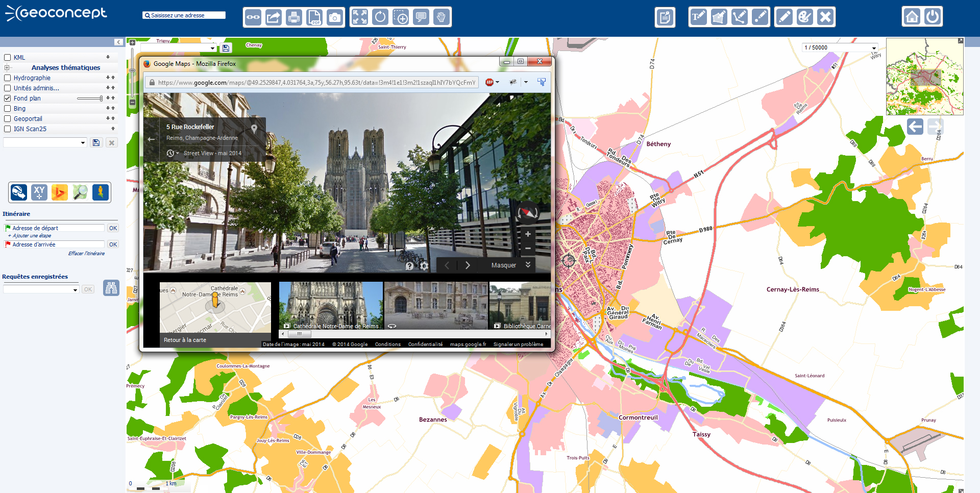The width and height of the screenshot is (980, 493).
Task: Go to previous map extent arrow
Action: pos(915,127)
